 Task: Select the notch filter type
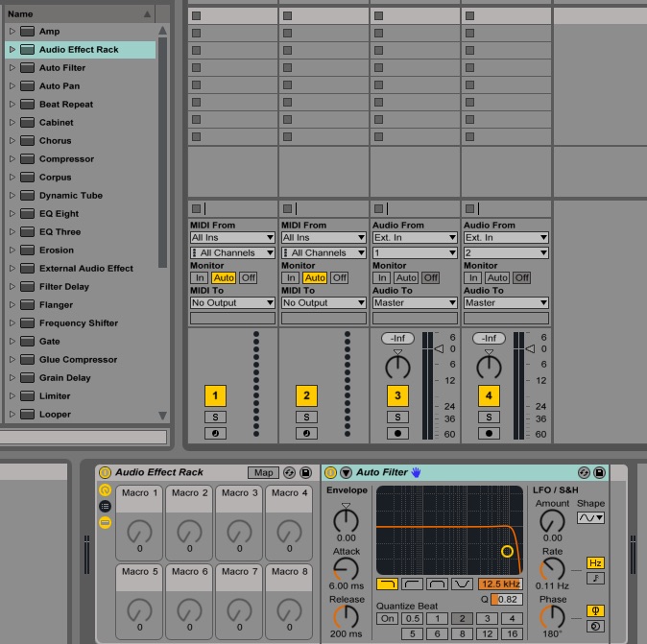[462, 584]
